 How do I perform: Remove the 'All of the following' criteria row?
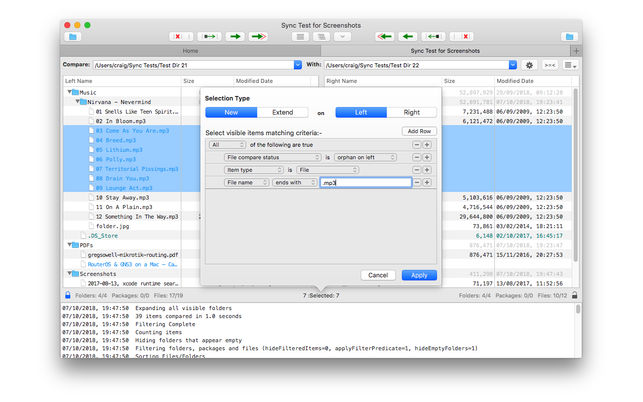417,145
